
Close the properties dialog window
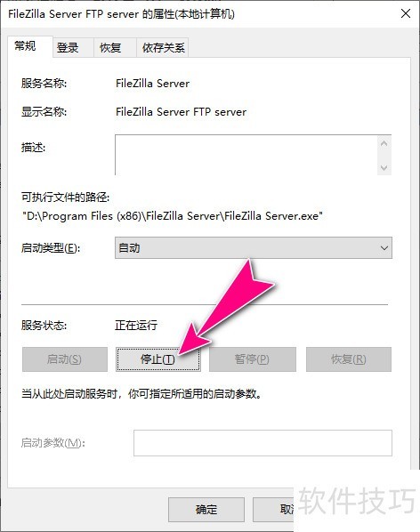tap(406, 14)
